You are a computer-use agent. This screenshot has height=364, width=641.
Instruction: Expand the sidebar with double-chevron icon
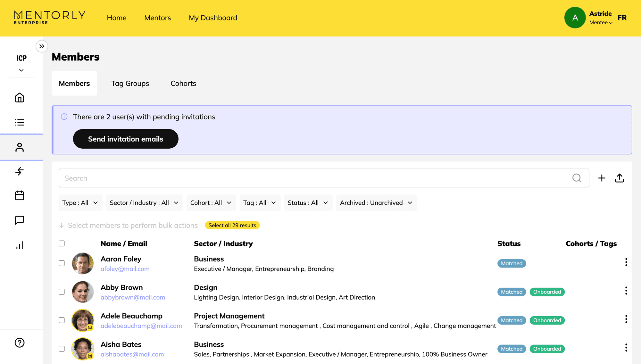(42, 46)
